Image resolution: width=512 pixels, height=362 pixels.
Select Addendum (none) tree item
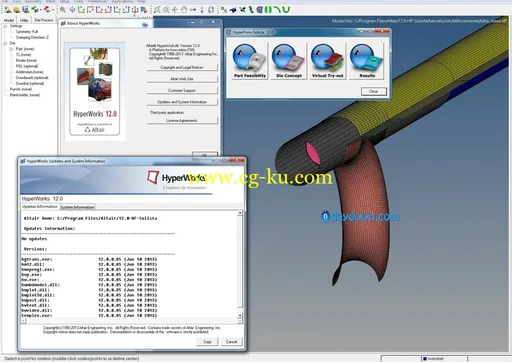coord(29,72)
